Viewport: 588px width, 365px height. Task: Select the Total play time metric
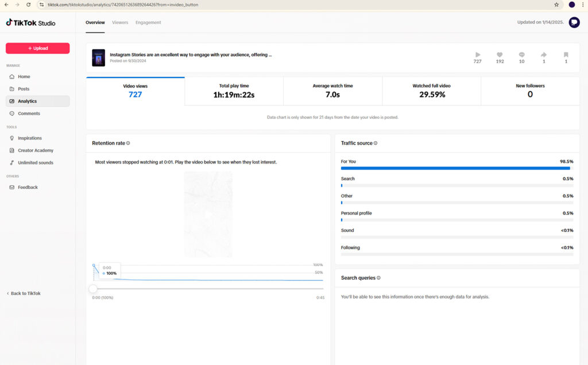point(234,91)
